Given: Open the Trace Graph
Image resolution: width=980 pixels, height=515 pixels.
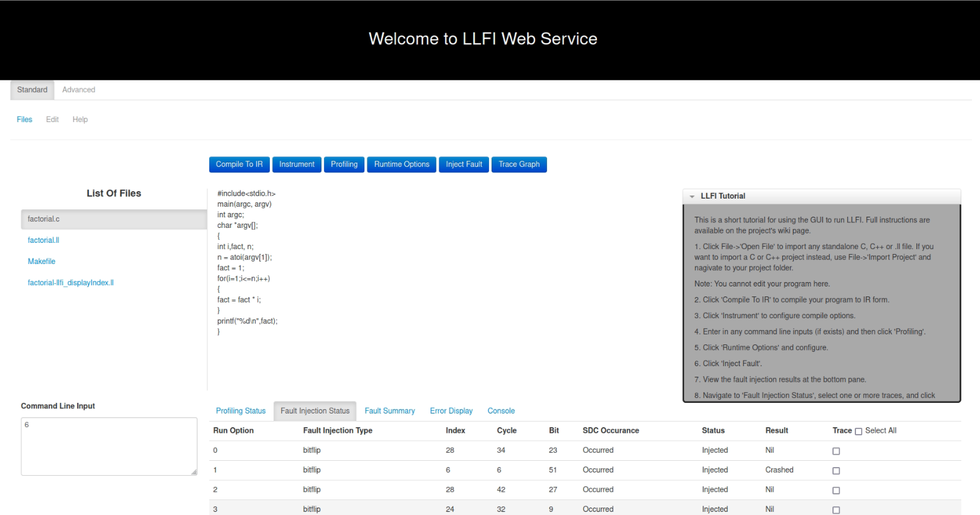Looking at the screenshot, I should tap(519, 164).
